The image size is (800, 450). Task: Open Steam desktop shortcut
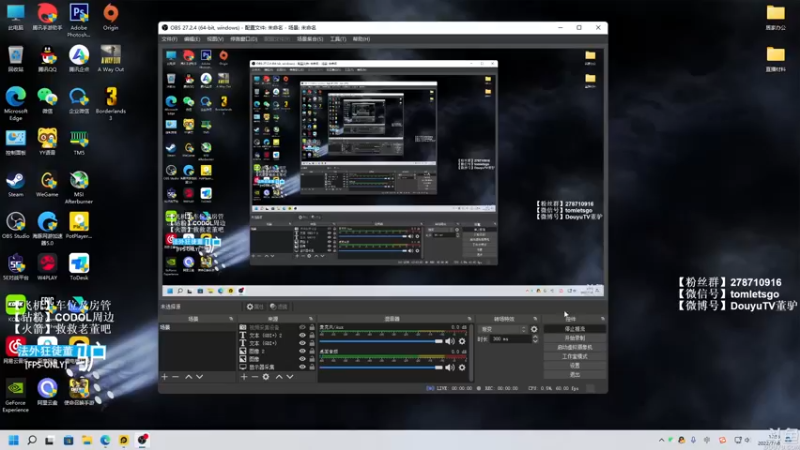[15, 184]
